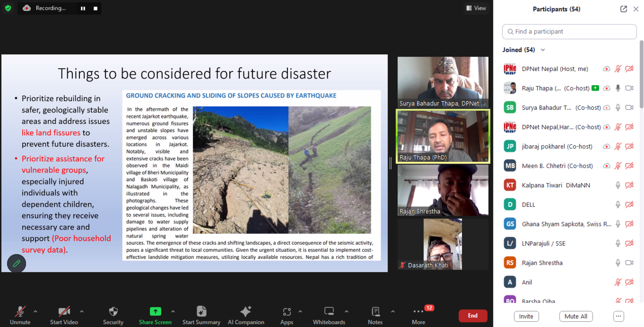Open the Whiteboards tool
This screenshot has height=327, width=644.
point(329,312)
